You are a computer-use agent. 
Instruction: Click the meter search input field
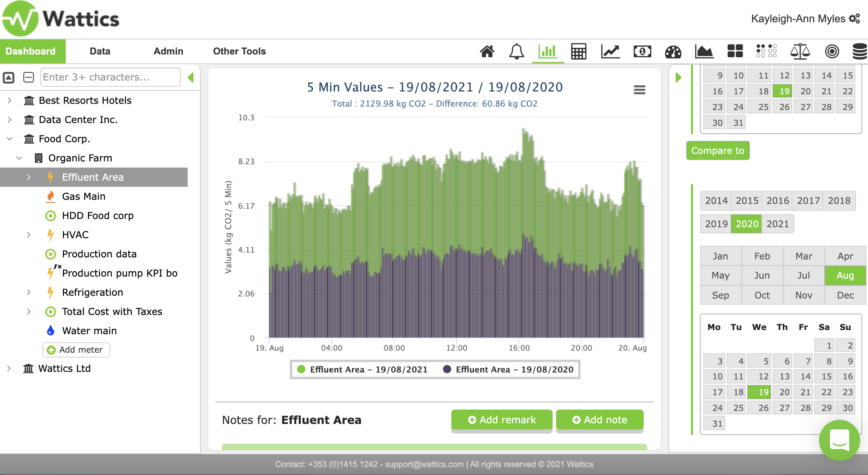click(110, 77)
